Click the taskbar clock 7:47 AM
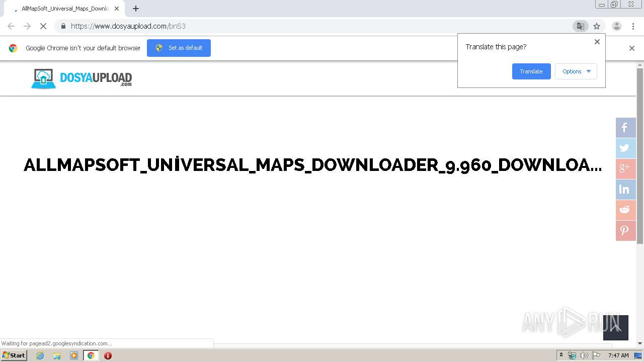 [x=618, y=355]
